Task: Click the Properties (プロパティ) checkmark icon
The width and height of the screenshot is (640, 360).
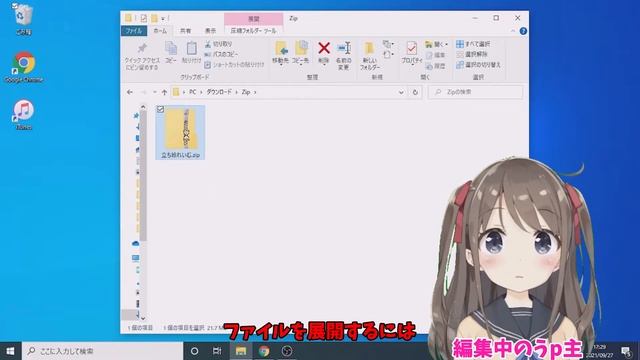Action: pos(411,49)
